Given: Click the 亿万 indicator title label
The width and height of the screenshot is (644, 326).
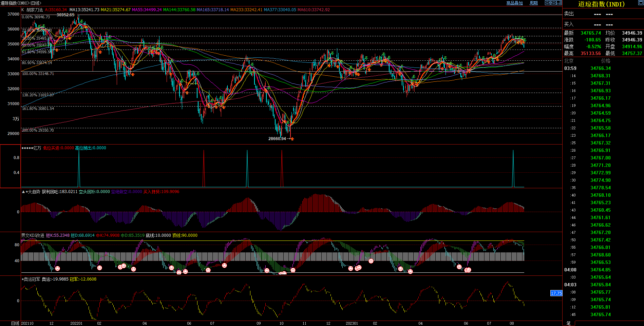Looking at the screenshot, I should pyautogui.click(x=37, y=148).
